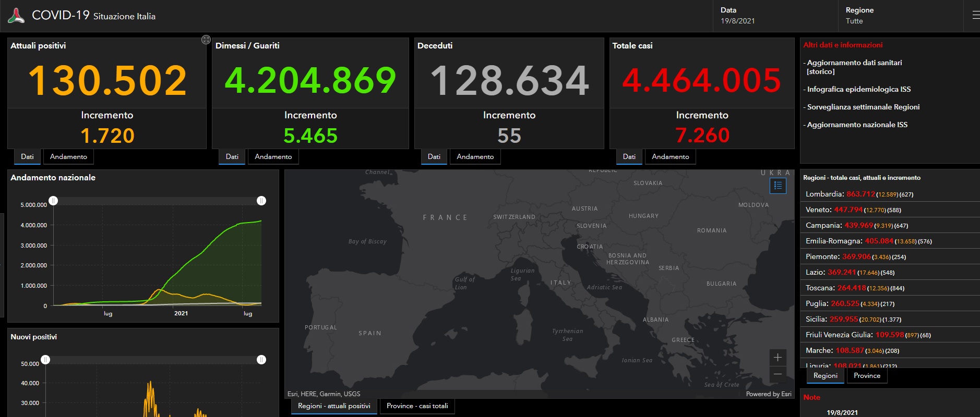Open the map legend
This screenshot has height=417, width=980.
(778, 186)
